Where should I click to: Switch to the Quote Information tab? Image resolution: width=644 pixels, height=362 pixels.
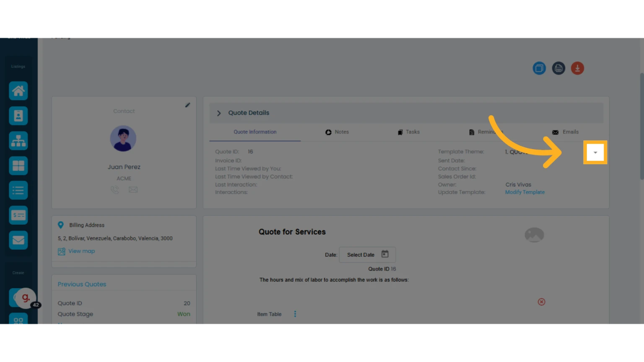(x=255, y=132)
